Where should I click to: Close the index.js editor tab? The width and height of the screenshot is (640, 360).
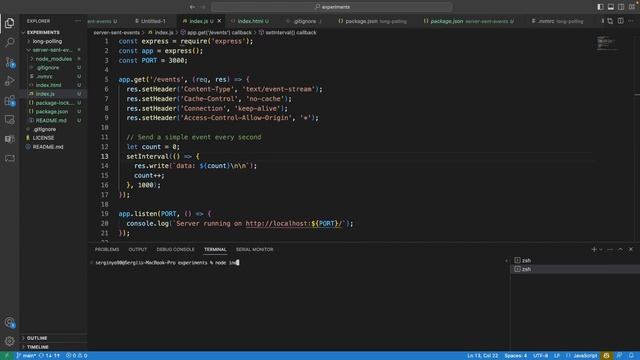[x=220, y=21]
